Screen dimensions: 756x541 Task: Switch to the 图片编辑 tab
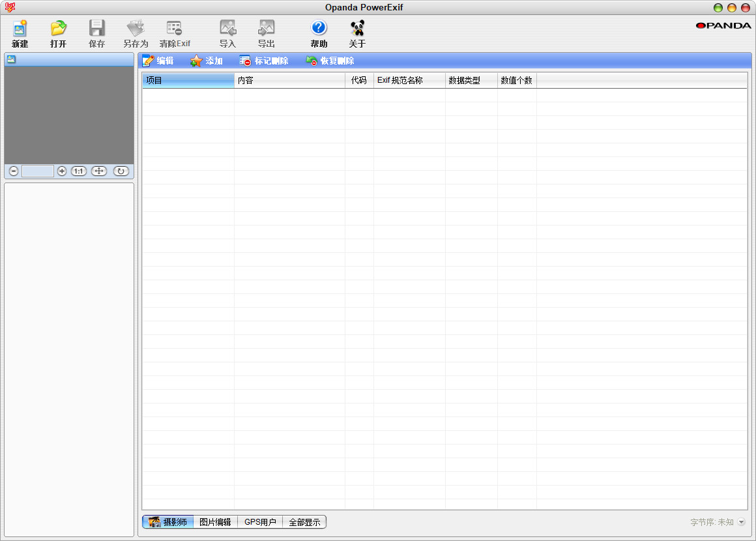point(215,521)
